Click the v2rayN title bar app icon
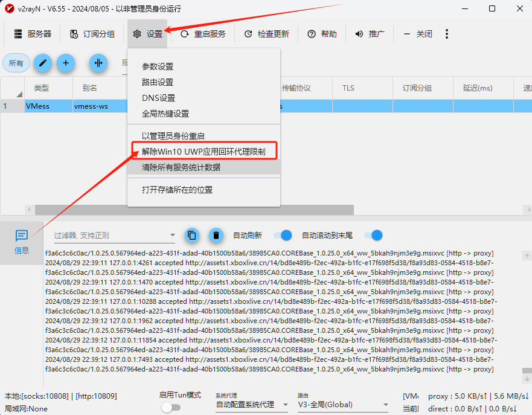Viewport: 532px width, 415px height. coord(10,8)
